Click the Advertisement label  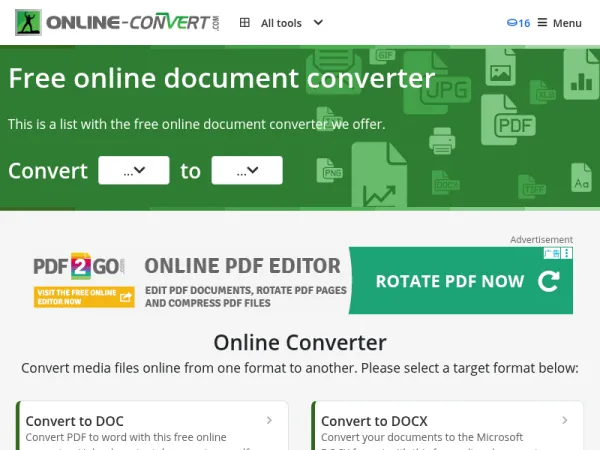(x=541, y=240)
